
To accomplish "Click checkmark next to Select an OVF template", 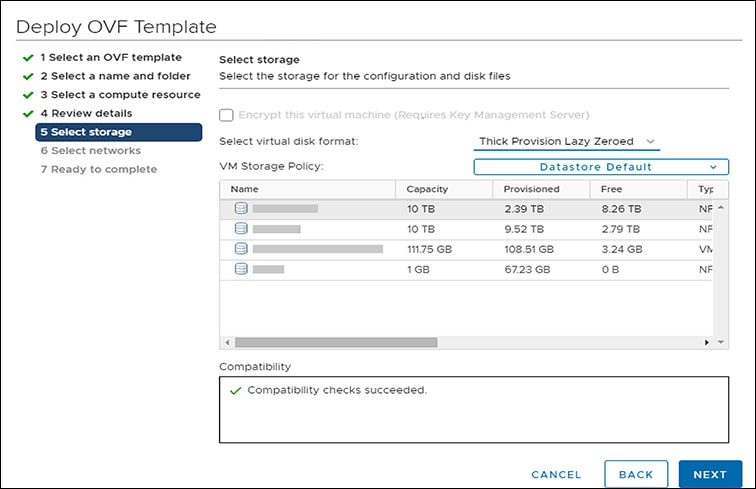I will click(x=28, y=58).
